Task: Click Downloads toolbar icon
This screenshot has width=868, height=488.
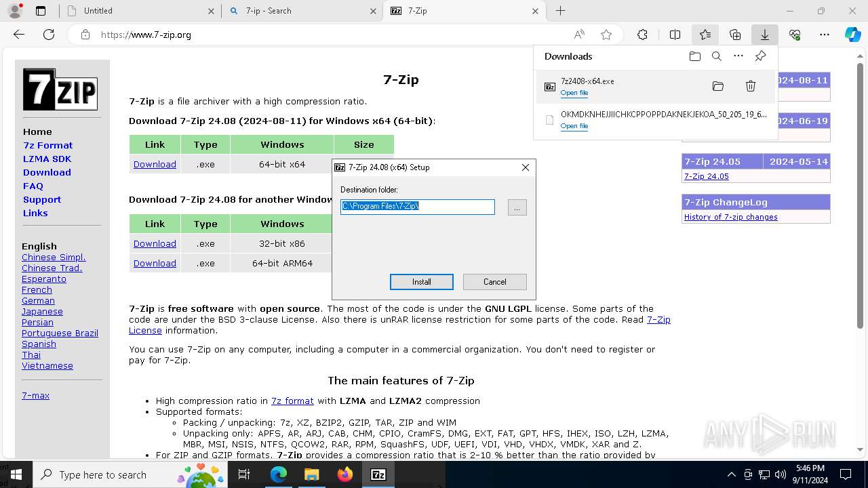Action: click(x=764, y=35)
